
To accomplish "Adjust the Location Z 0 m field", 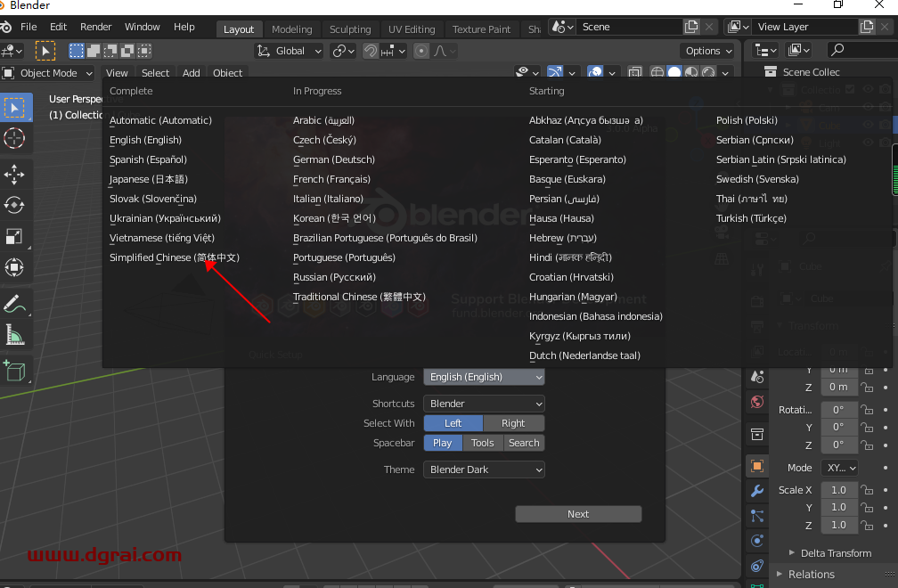I will pos(839,387).
